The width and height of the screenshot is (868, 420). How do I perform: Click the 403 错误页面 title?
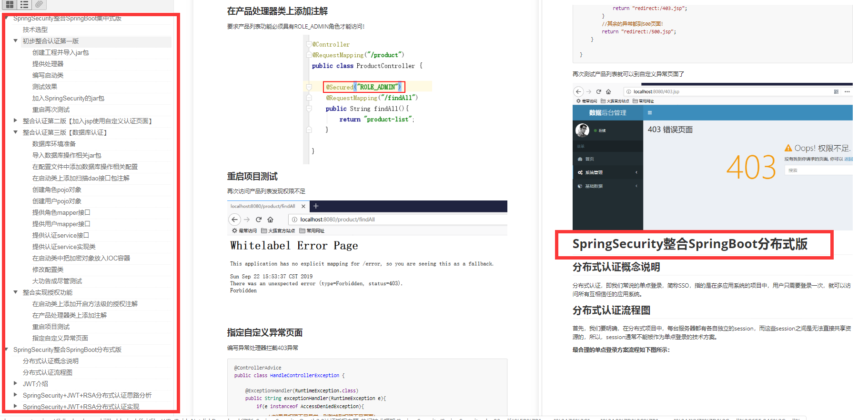pos(670,130)
